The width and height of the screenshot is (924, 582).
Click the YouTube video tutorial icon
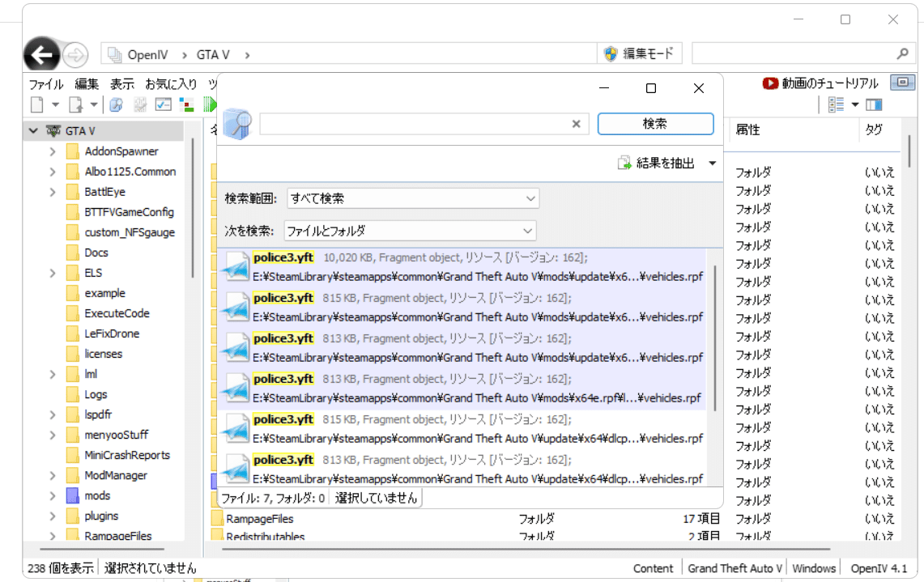tap(770, 83)
